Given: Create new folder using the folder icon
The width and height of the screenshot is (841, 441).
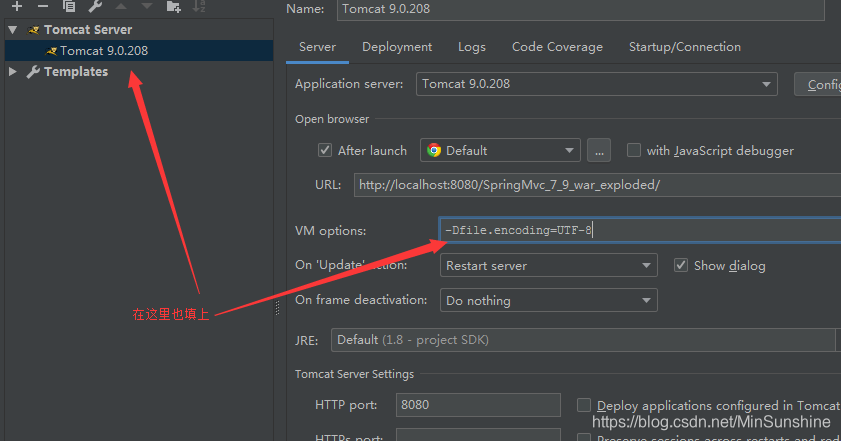Looking at the screenshot, I should coord(173,6).
